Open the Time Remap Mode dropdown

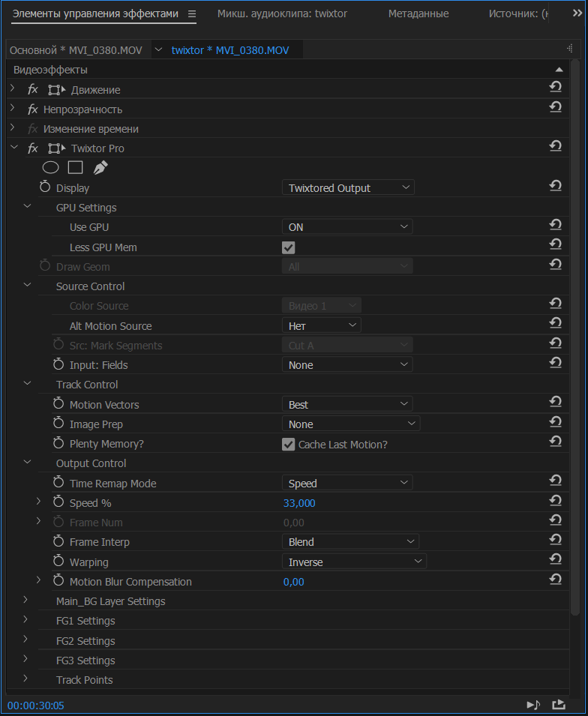coord(347,483)
